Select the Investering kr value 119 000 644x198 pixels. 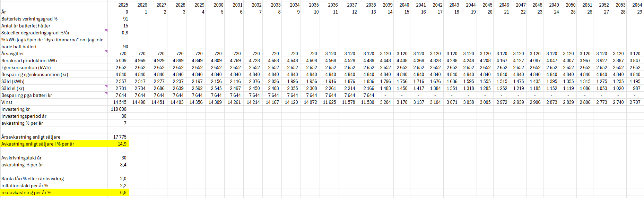point(119,109)
